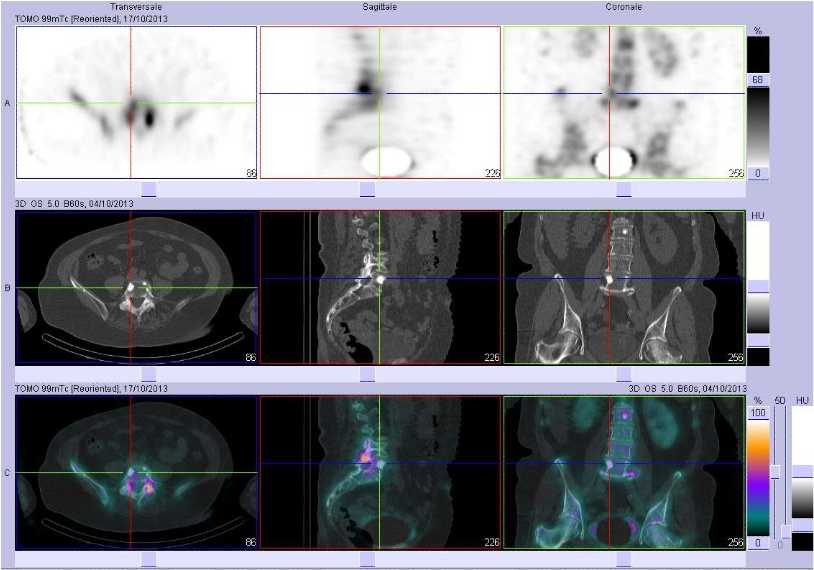This screenshot has width=814, height=570.
Task: Select the coronal CT view in row B
Action: (625, 287)
